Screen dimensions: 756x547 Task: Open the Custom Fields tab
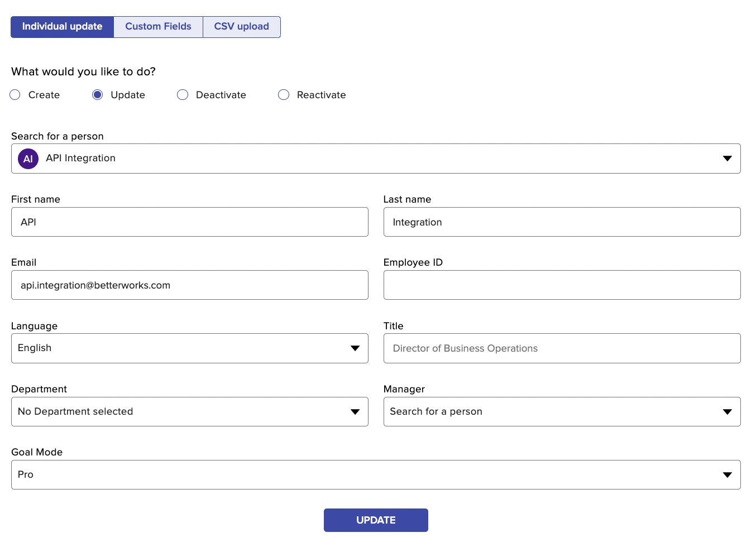[158, 27]
